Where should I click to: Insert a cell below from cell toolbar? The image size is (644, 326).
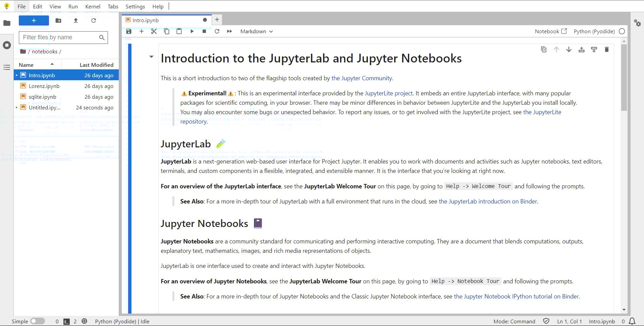(x=594, y=49)
